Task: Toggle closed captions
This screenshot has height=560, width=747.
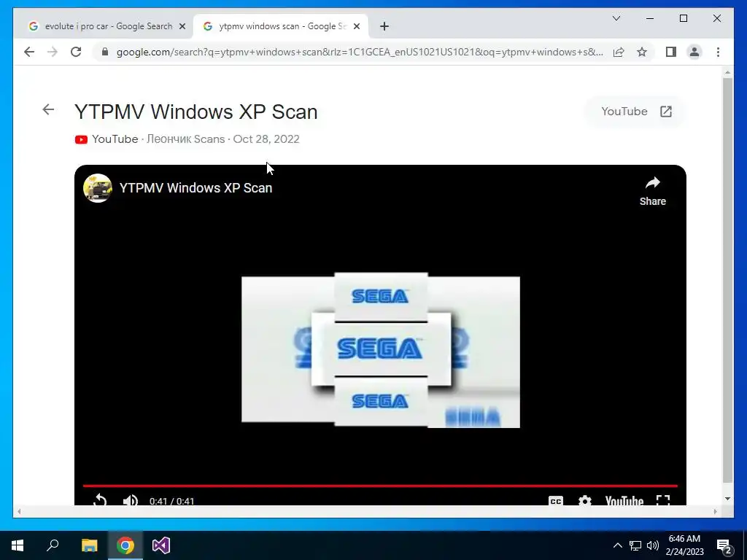Action: [x=555, y=501]
